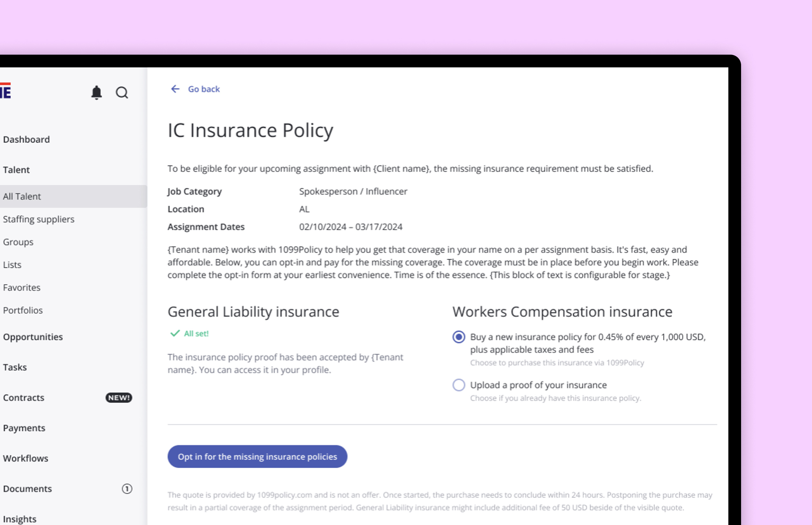The width and height of the screenshot is (812, 525).
Task: Click the NEW! badge beside Contracts
Action: (118, 398)
